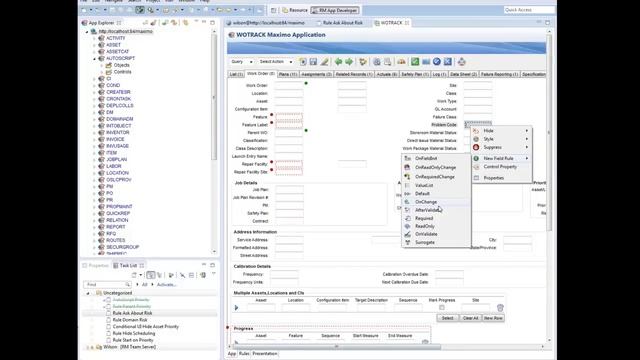Click the New Row button
The width and height of the screenshot is (640, 360).
[493, 318]
